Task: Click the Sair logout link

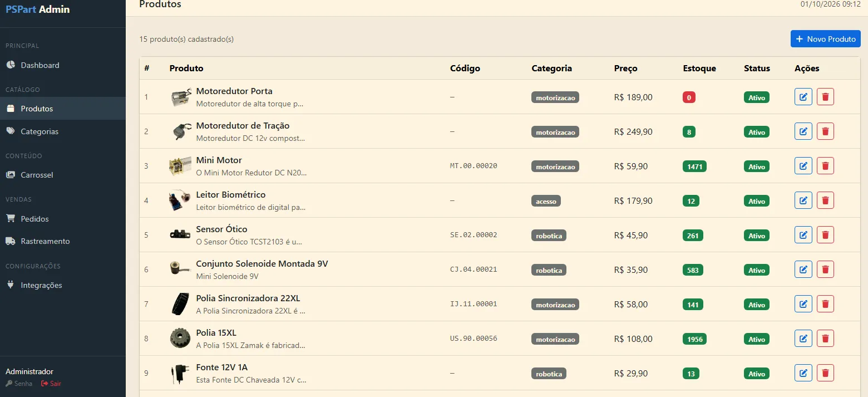Action: (x=51, y=384)
